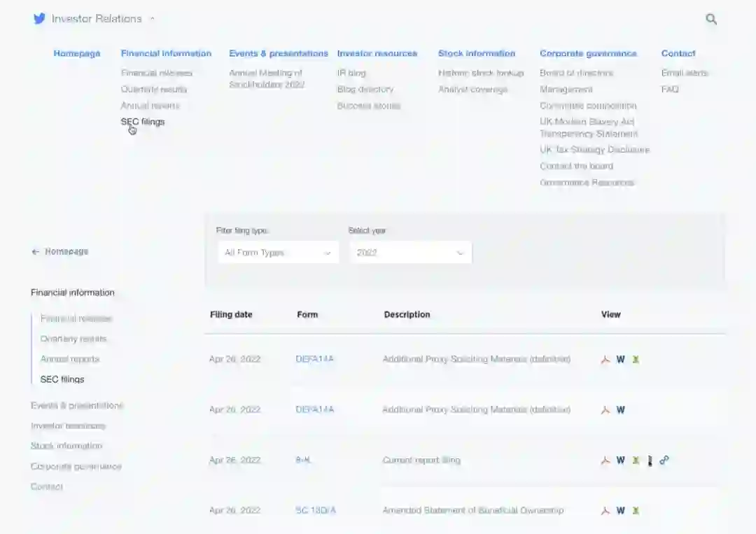Click the Description column header
Image resolution: width=756 pixels, height=534 pixels.
pyautogui.click(x=407, y=315)
